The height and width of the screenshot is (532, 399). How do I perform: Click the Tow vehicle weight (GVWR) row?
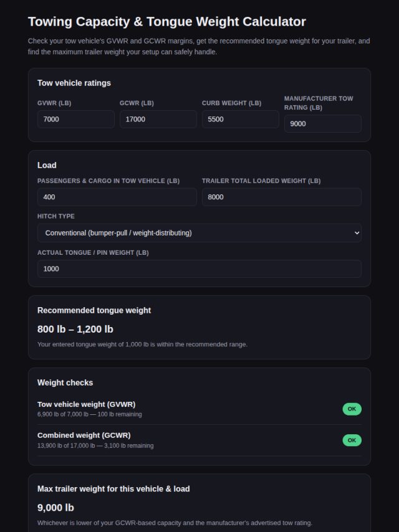click(x=199, y=409)
